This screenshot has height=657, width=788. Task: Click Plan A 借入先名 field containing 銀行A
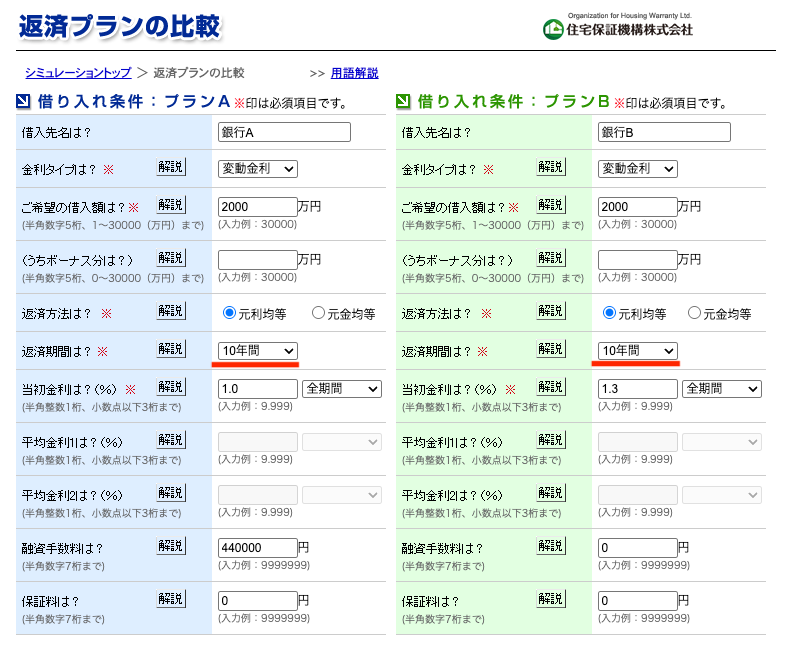tap(284, 132)
